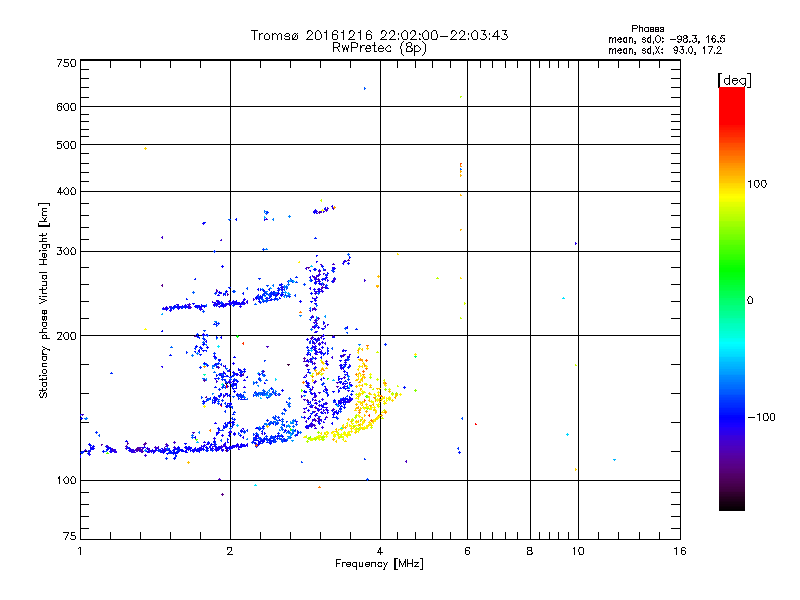Click the x-axis tick label '1'

coord(80,551)
